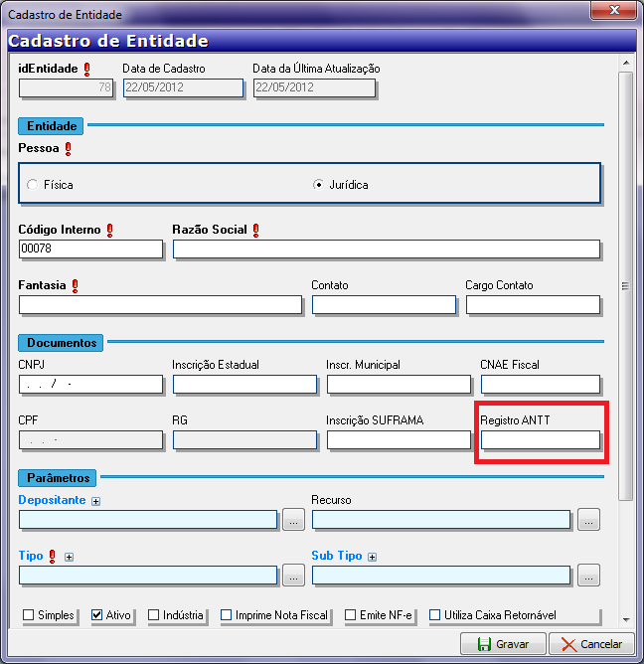This screenshot has width=644, height=664.
Task: Click the Sub Tipo blue label link
Action: (x=337, y=556)
